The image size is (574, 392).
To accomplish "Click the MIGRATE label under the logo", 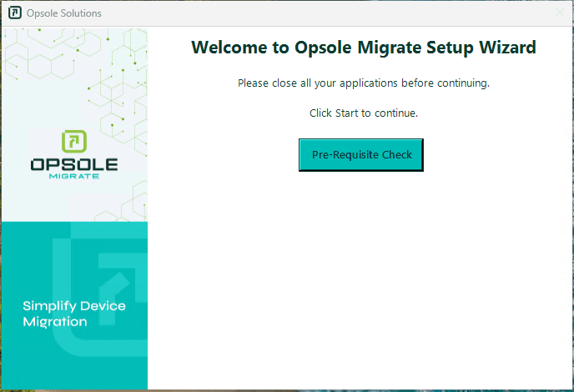I will (x=74, y=177).
